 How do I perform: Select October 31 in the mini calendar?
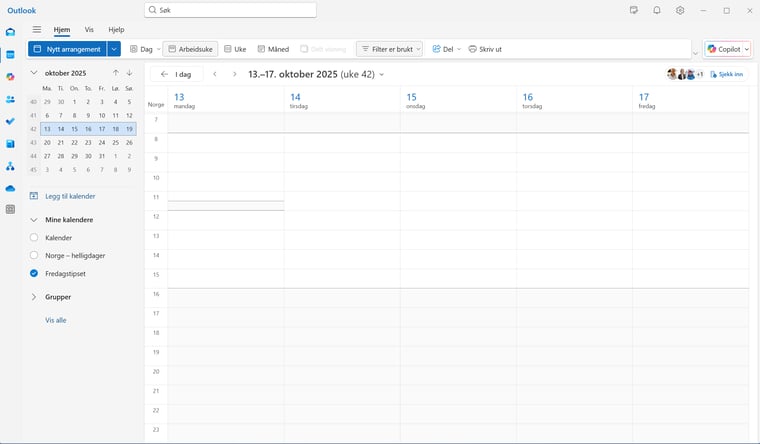pyautogui.click(x=102, y=156)
